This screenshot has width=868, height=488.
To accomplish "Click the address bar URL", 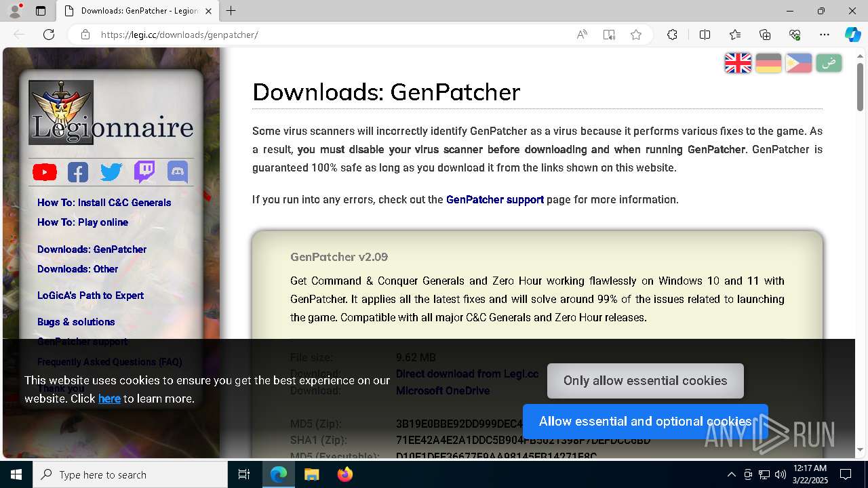I will click(x=179, y=35).
